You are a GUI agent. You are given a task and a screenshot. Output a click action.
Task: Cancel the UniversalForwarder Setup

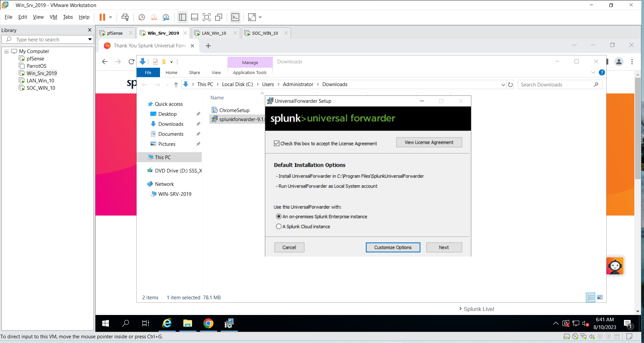(x=289, y=248)
